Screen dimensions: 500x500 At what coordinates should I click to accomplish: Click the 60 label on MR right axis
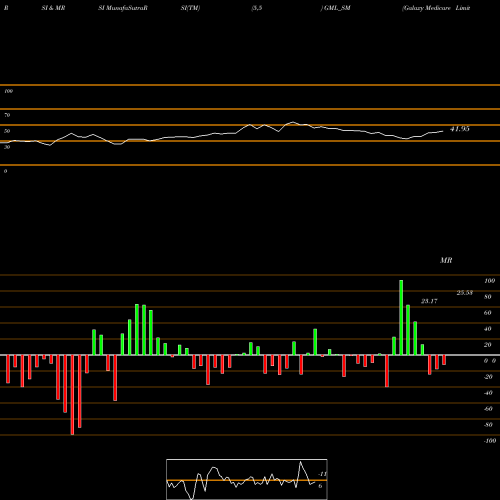click(488, 313)
